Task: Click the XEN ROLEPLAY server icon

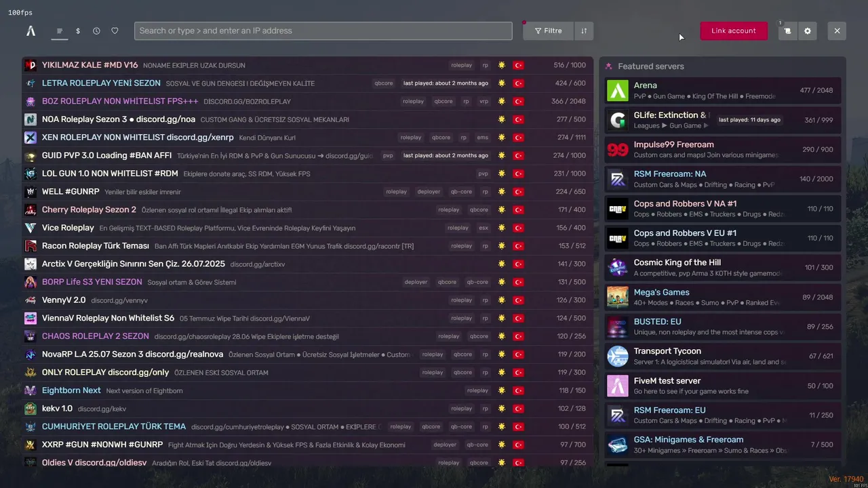Action: 31,138
